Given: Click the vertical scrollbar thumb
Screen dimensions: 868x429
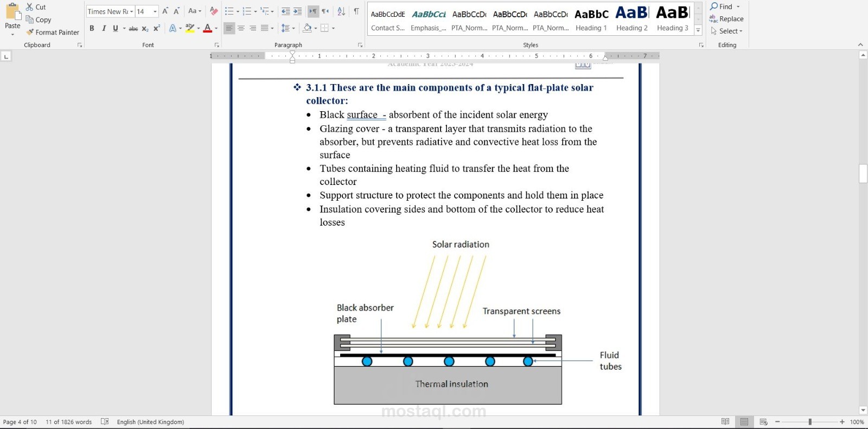Looking at the screenshot, I should [x=863, y=174].
